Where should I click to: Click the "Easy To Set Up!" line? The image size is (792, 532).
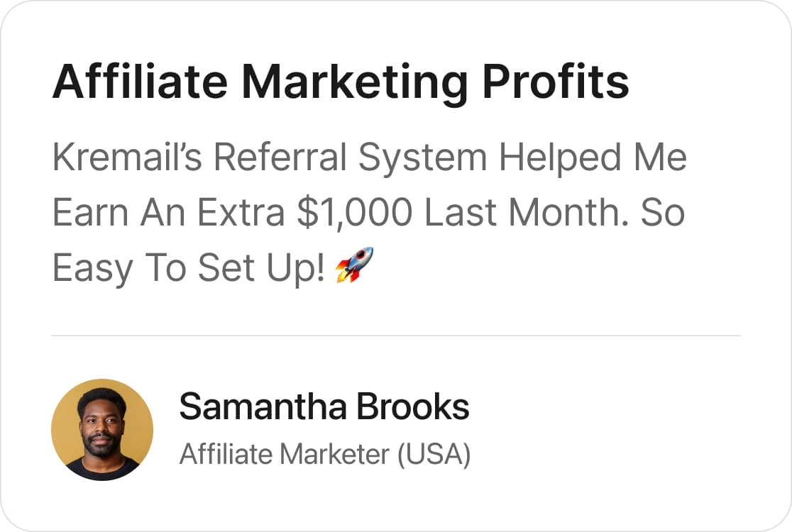188,269
